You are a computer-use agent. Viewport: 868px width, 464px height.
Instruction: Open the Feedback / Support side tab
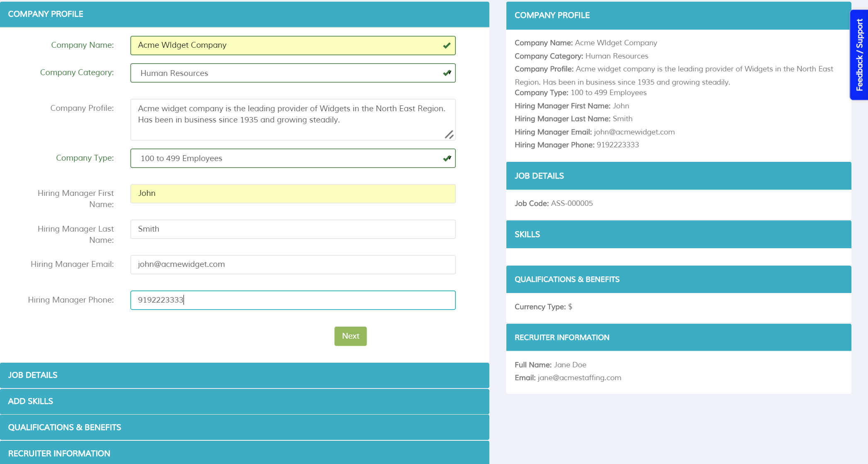click(859, 55)
